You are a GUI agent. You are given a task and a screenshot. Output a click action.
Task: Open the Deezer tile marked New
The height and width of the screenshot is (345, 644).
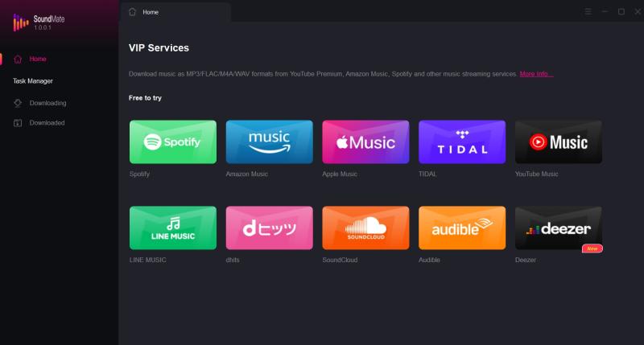click(558, 228)
